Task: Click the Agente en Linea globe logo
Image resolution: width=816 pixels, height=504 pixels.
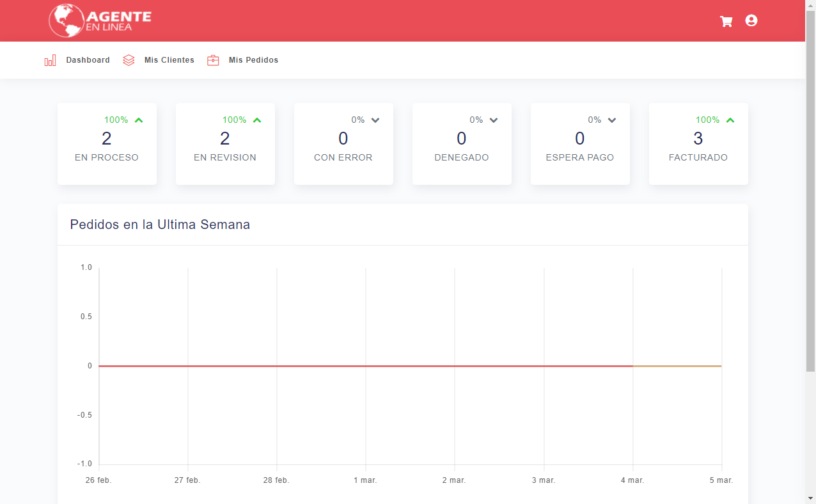Action: tap(67, 20)
